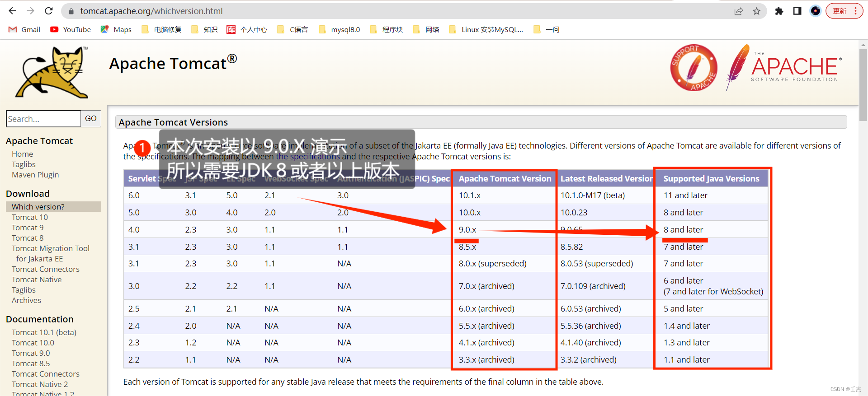The image size is (868, 396).
Task: Open the YouTube bookmark
Action: click(71, 29)
